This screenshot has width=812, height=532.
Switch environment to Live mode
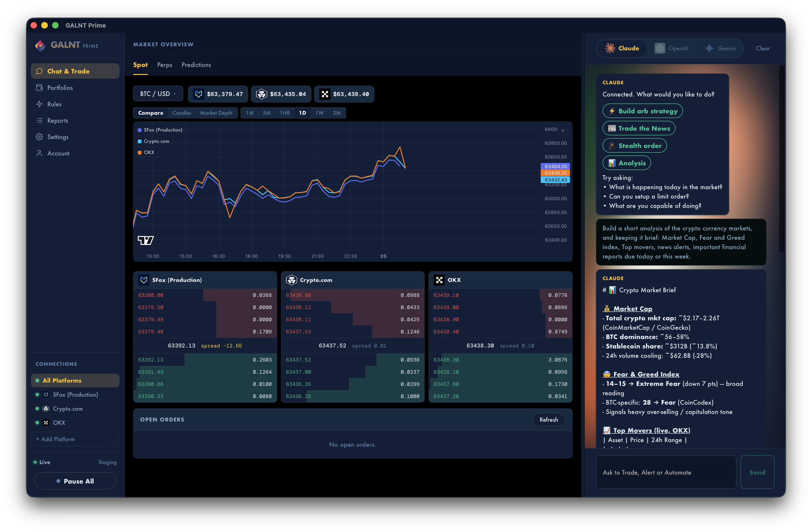[x=42, y=462]
